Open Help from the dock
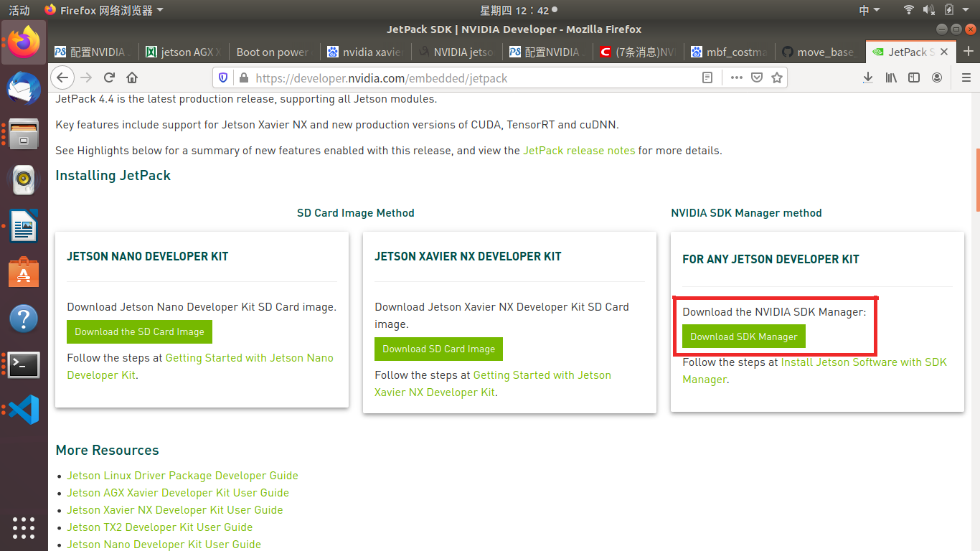This screenshot has width=980, height=551. click(x=24, y=318)
